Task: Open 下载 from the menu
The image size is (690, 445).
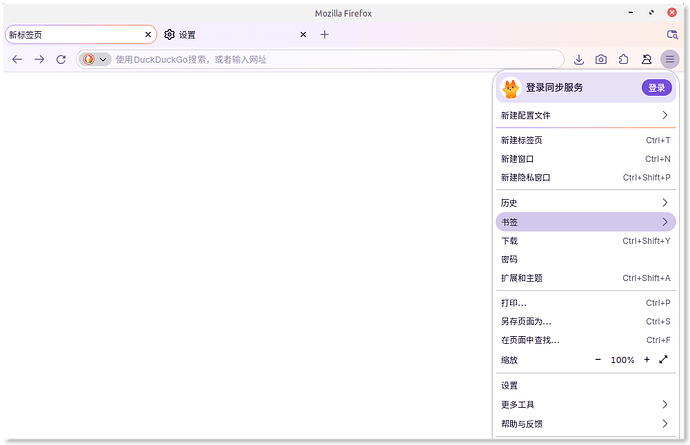Action: pyautogui.click(x=586, y=241)
